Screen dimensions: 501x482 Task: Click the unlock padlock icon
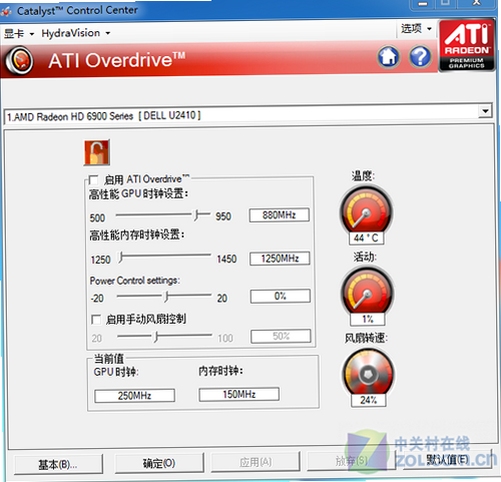(x=97, y=152)
